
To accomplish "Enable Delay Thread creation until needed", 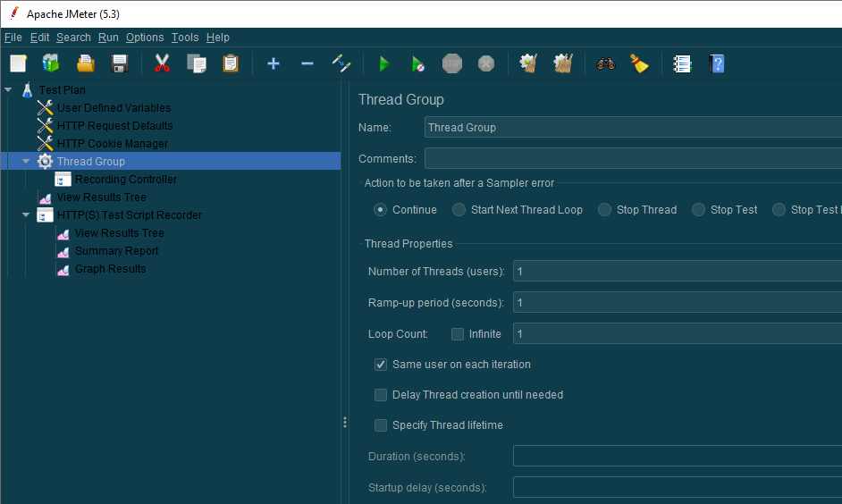I will [x=381, y=394].
